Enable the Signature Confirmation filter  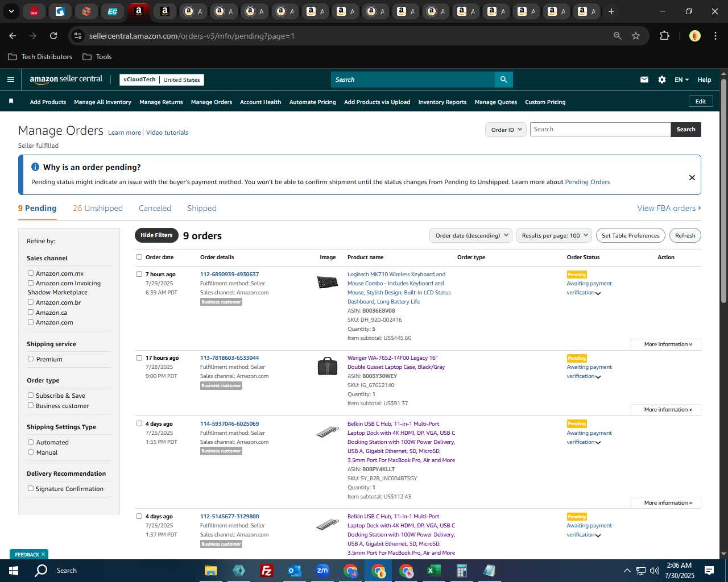click(x=31, y=488)
